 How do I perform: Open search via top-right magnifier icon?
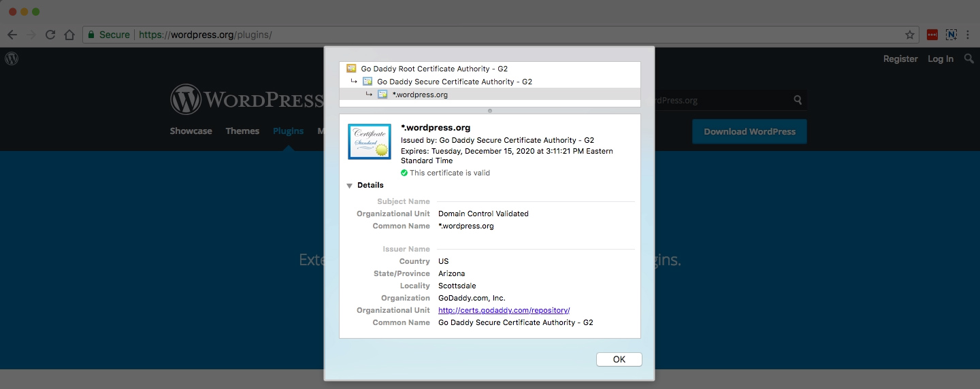point(969,59)
